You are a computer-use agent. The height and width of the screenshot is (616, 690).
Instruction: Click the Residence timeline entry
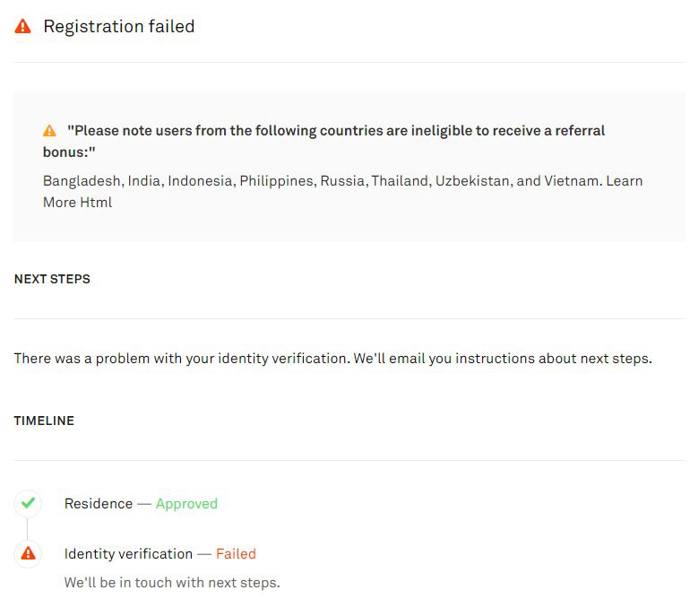click(141, 503)
